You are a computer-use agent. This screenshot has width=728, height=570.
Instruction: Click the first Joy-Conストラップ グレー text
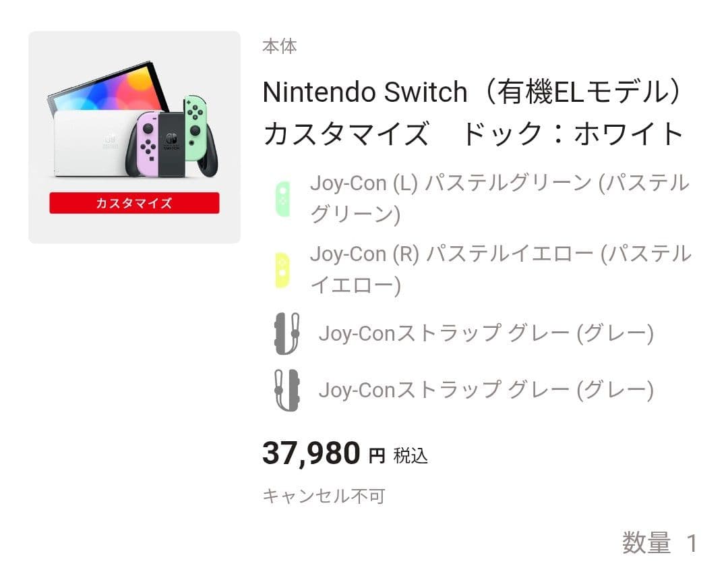485,333
